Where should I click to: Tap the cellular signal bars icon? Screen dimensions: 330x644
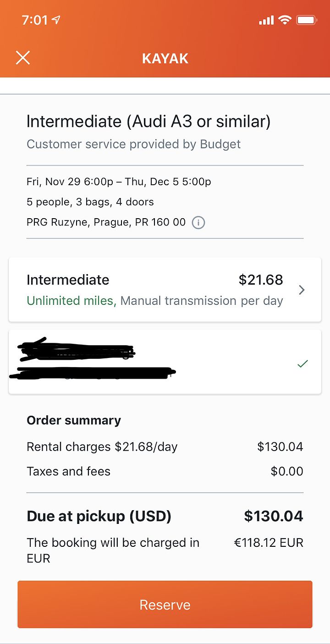click(266, 20)
